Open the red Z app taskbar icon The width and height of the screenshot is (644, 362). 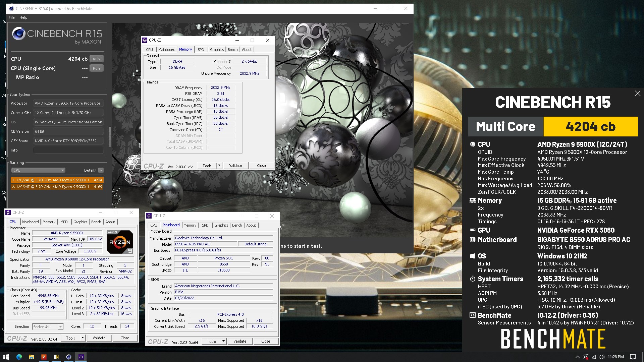click(x=44, y=357)
